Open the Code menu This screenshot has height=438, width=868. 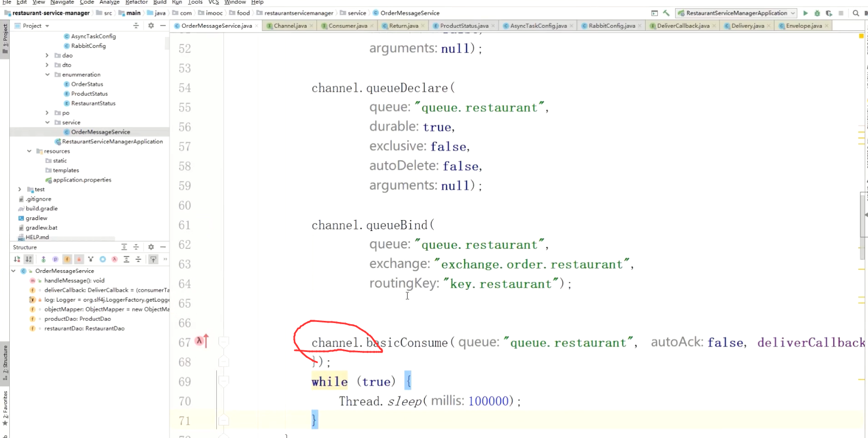coord(87,2)
